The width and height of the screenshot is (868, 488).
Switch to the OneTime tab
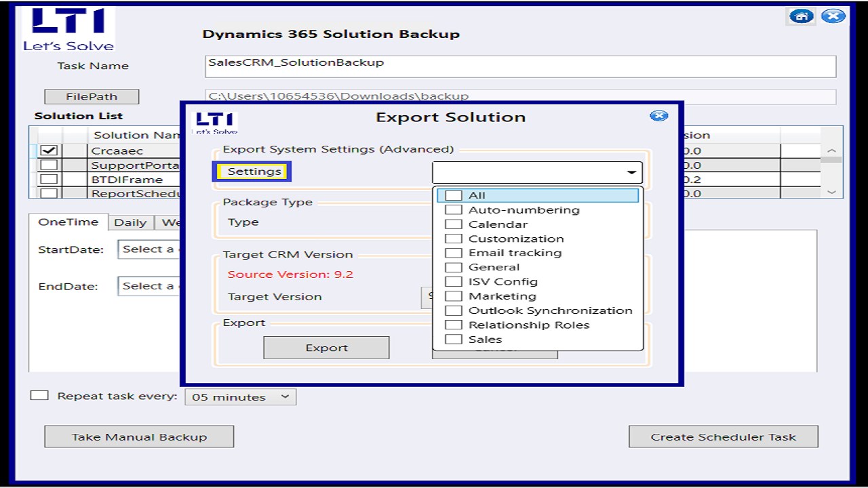click(x=68, y=222)
